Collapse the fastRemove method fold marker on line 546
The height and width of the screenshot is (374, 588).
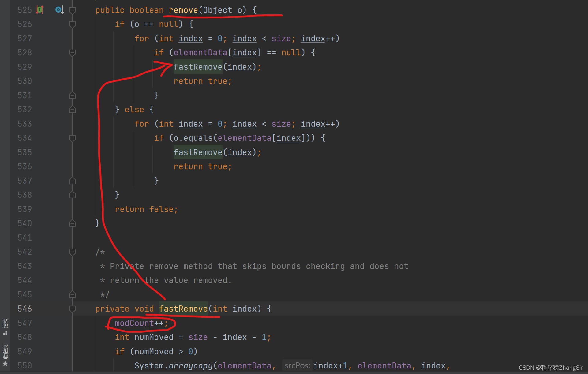(73, 309)
